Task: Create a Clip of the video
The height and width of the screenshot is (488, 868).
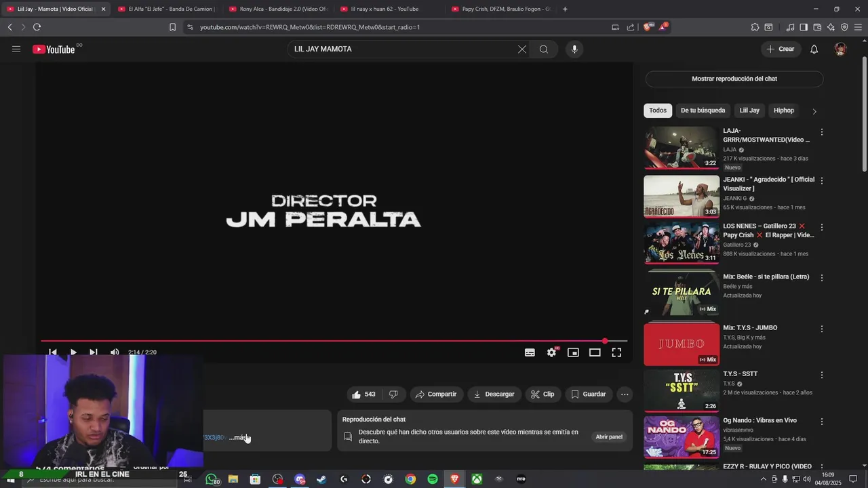Action: (542, 394)
